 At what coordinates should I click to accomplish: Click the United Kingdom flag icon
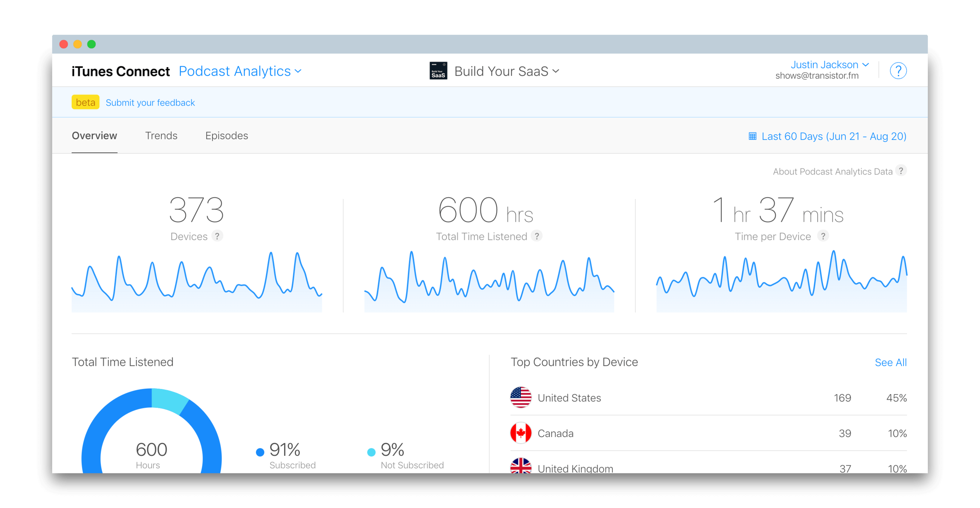(x=521, y=466)
